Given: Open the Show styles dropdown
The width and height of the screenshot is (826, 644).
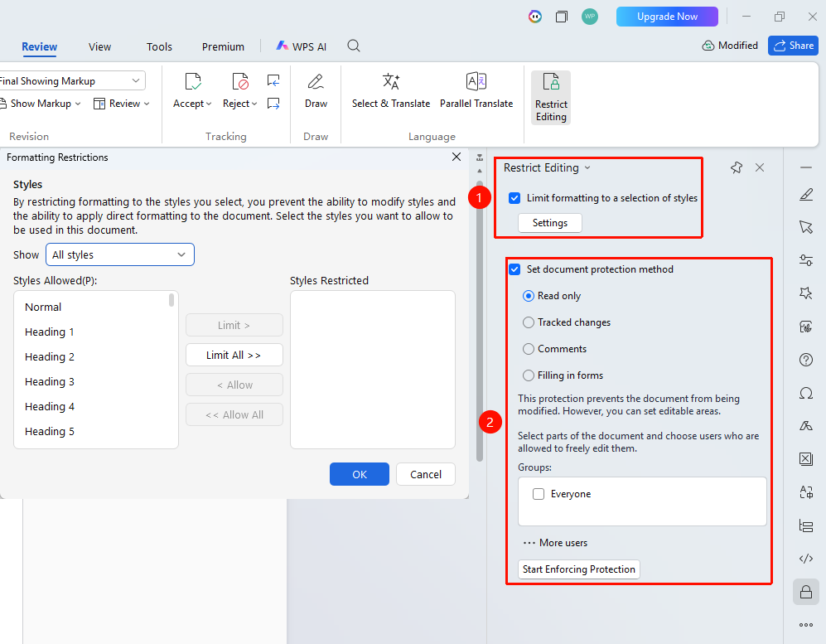Looking at the screenshot, I should 120,255.
